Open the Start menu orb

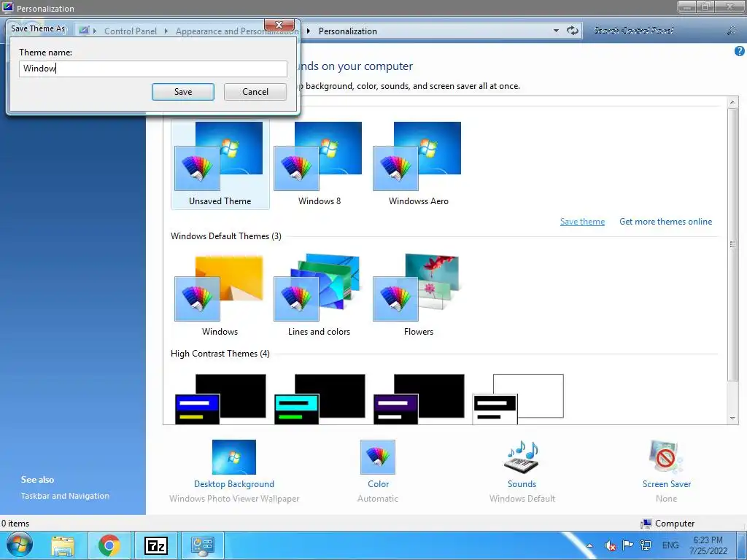pos(20,545)
